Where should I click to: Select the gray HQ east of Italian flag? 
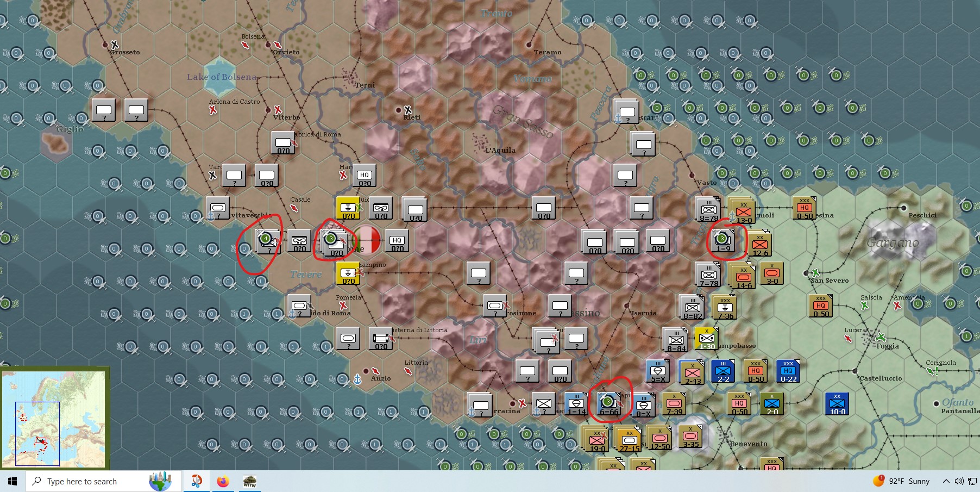[397, 240]
